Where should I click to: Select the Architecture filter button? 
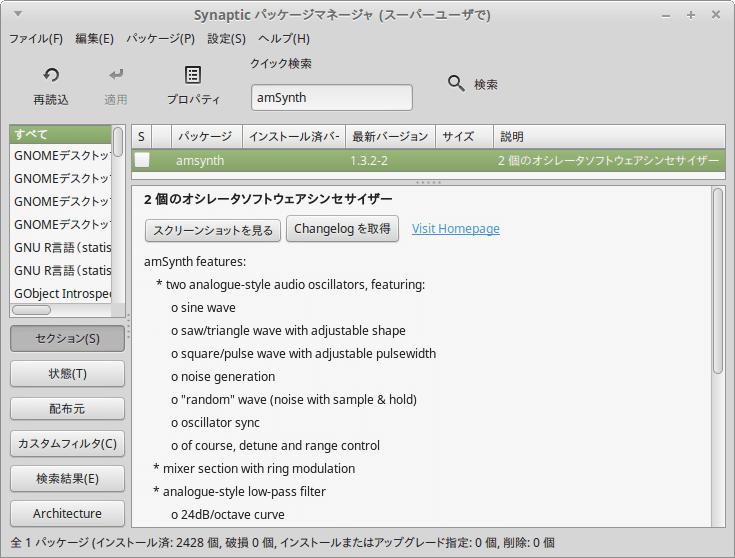pyautogui.click(x=68, y=513)
